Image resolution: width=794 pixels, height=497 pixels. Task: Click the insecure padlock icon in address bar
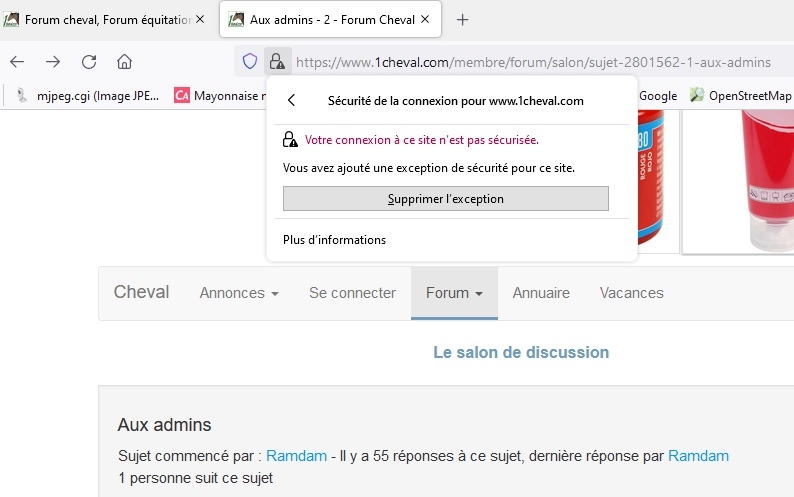tap(277, 62)
